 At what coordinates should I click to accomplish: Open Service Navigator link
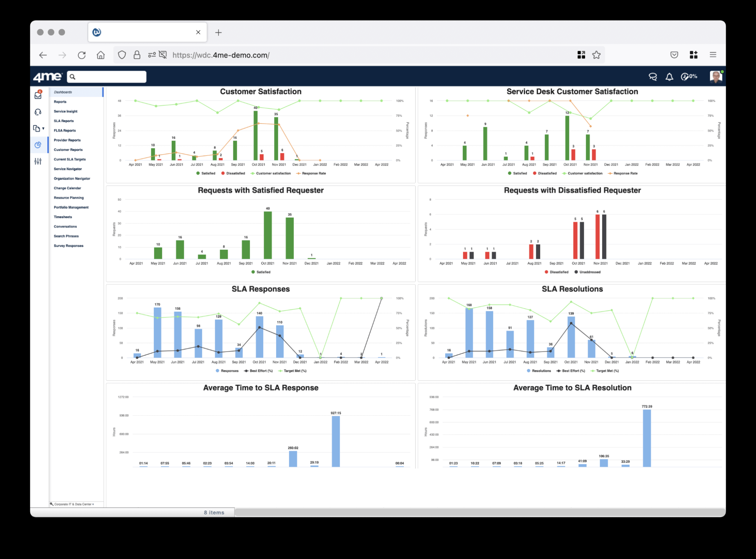pyautogui.click(x=68, y=169)
